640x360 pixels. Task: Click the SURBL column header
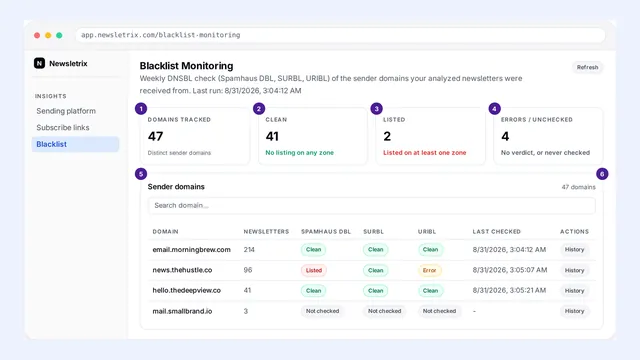coord(373,231)
